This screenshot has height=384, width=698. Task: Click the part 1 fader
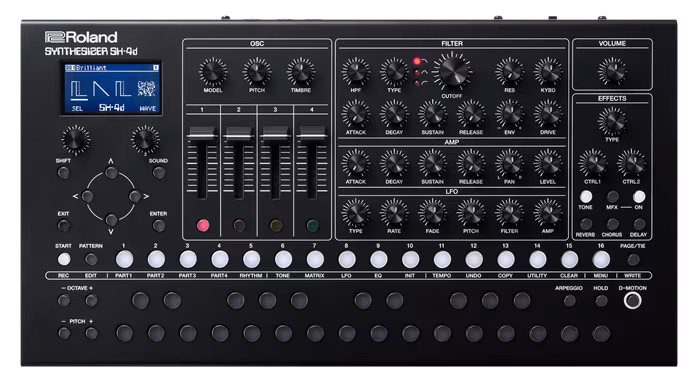pos(202,135)
